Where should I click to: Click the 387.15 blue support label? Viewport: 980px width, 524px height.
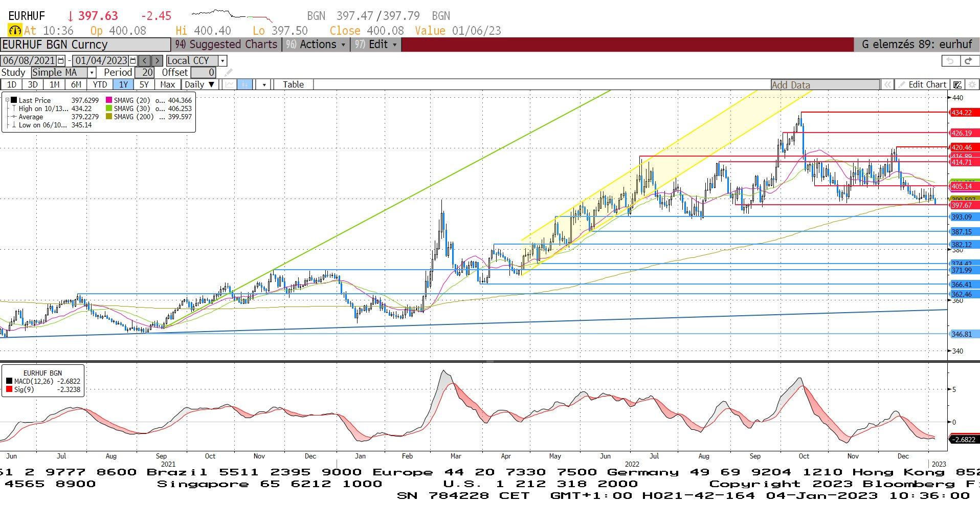pos(964,232)
